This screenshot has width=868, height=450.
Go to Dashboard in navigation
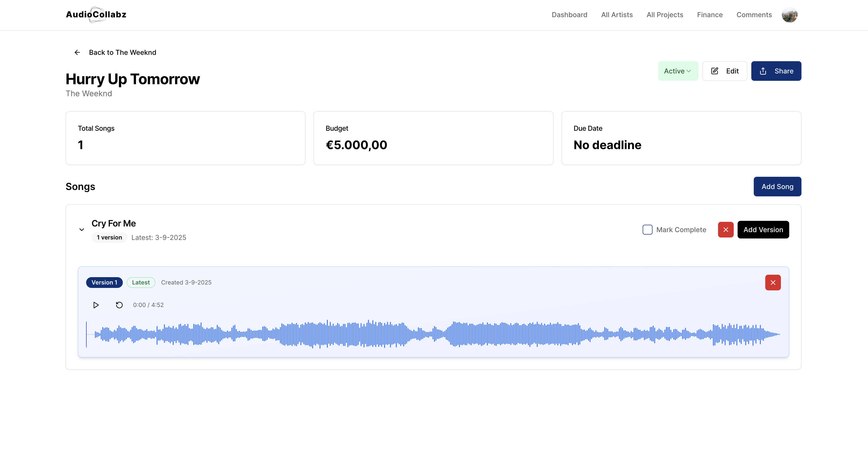[x=569, y=15]
